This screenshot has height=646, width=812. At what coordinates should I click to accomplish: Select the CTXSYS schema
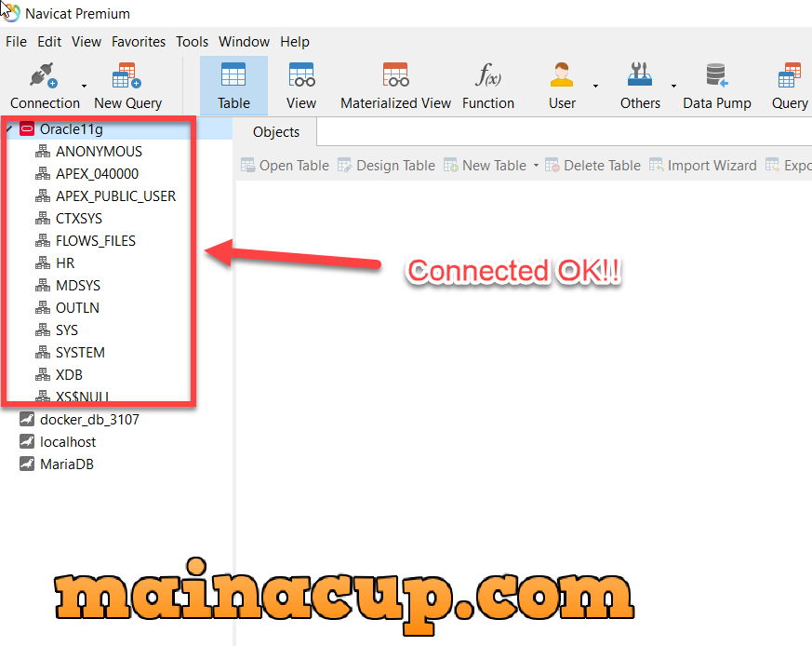pos(79,218)
